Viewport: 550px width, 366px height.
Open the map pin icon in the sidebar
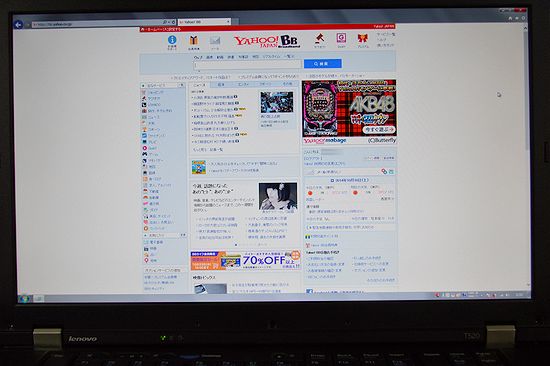pyautogui.click(x=146, y=260)
